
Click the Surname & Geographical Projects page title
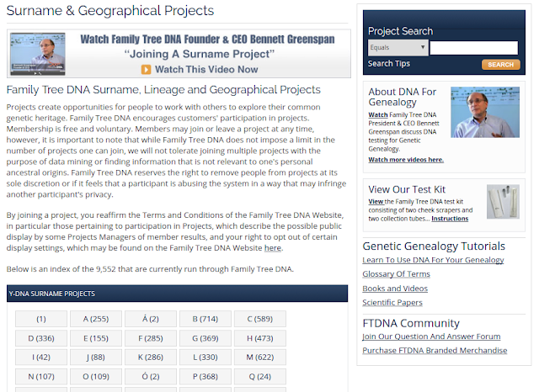click(x=110, y=11)
